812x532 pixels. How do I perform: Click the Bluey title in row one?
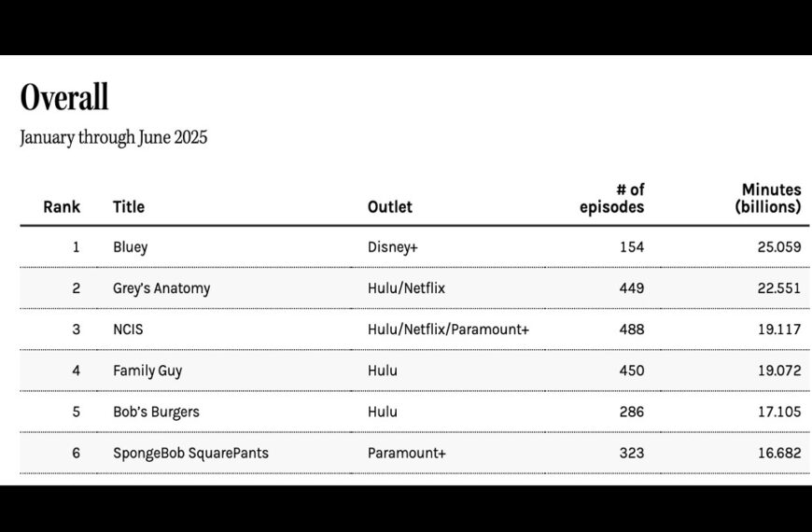click(131, 247)
